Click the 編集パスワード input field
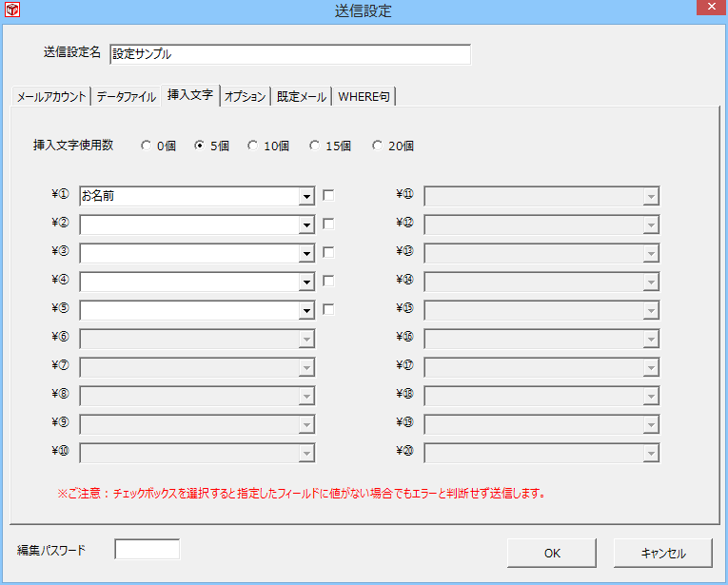Screen dimensions: 728x585 coord(148,549)
